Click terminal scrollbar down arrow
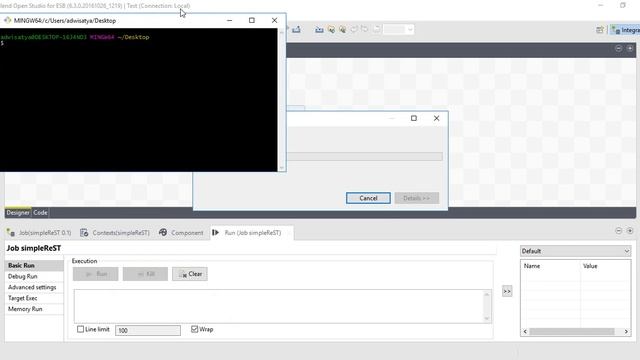 [x=281, y=168]
